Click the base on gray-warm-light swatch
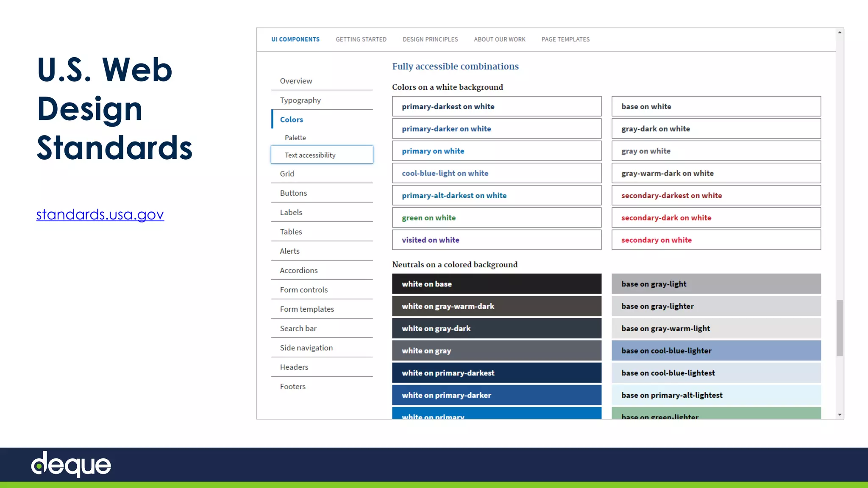The height and width of the screenshot is (488, 868). point(716,328)
